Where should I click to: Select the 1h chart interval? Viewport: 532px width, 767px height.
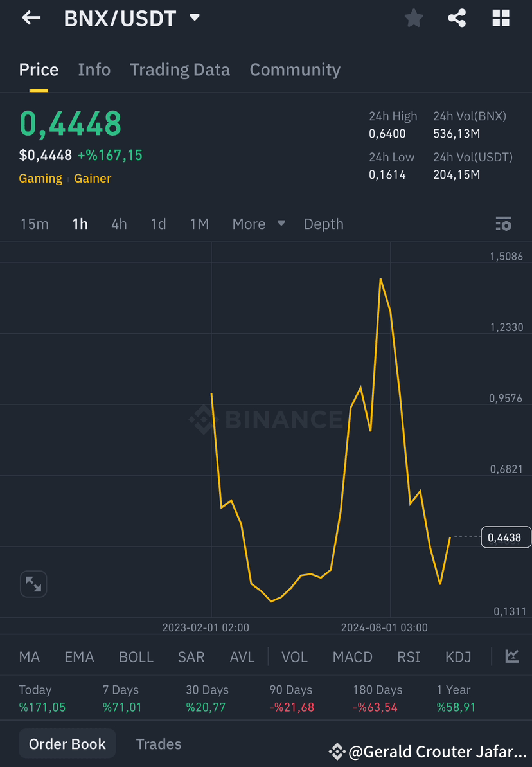click(80, 224)
